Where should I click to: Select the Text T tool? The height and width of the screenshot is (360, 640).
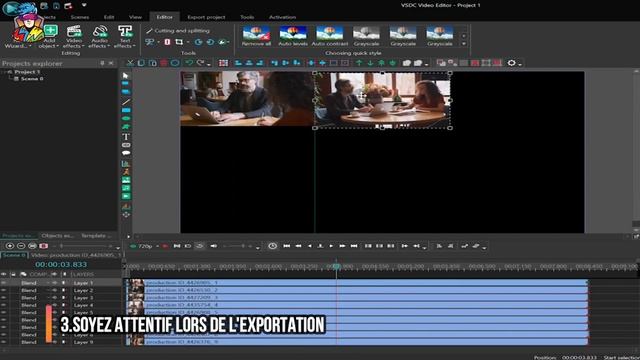[126, 136]
